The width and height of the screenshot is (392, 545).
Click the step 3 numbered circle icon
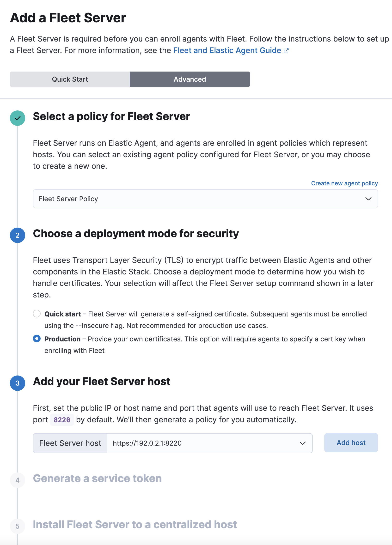pyautogui.click(x=17, y=383)
